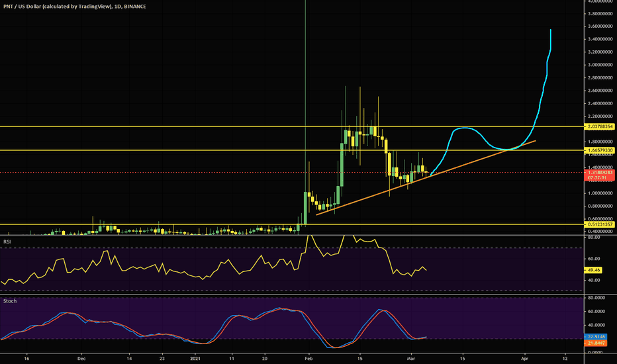
Task: Click the 0.60000000 price axis tick
Action: (x=600, y=219)
